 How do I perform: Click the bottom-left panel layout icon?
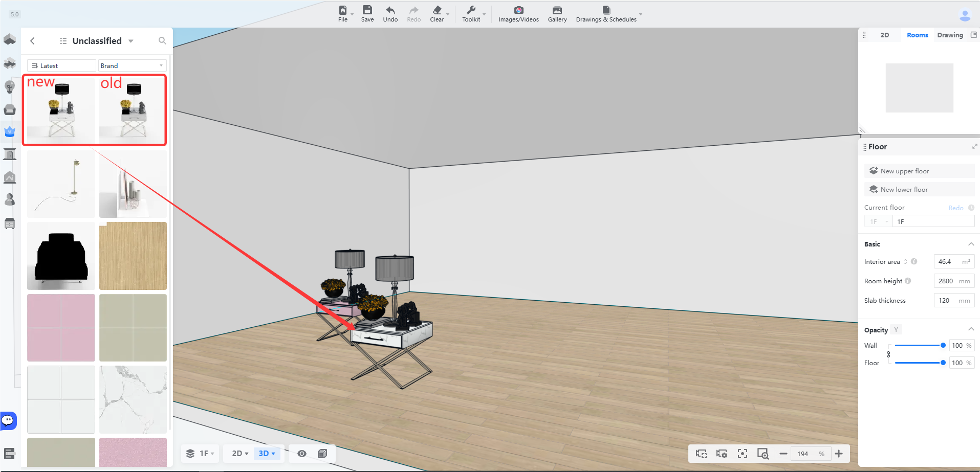9,453
